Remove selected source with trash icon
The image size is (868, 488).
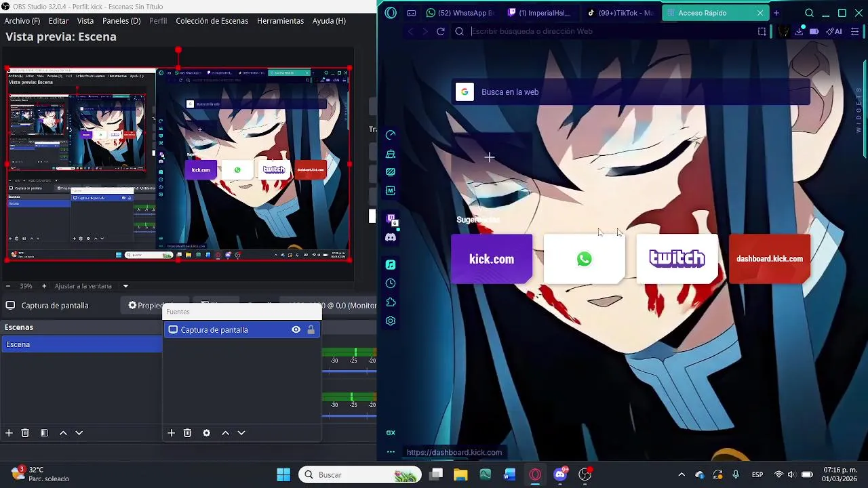pyautogui.click(x=188, y=433)
